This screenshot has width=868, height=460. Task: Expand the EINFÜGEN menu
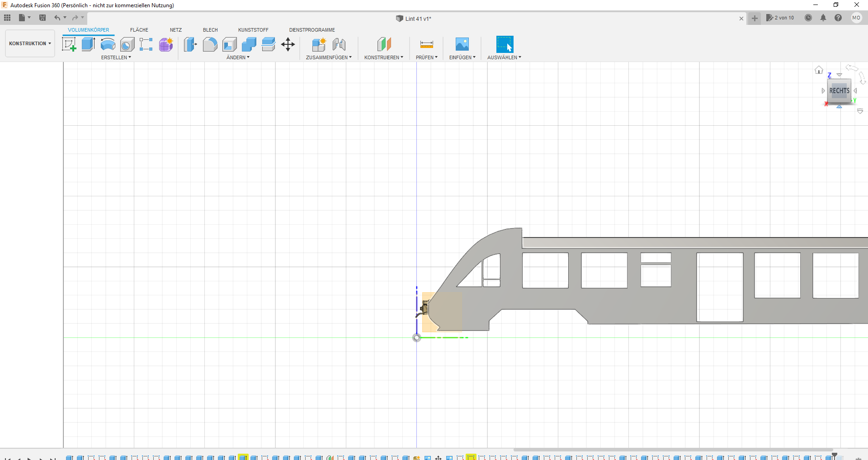click(x=462, y=57)
